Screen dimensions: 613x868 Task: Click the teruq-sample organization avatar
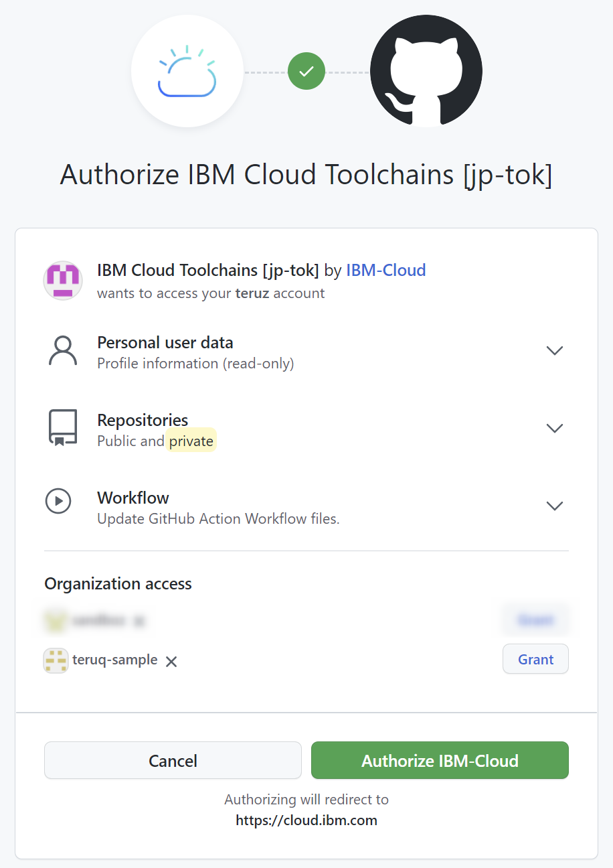click(56, 660)
